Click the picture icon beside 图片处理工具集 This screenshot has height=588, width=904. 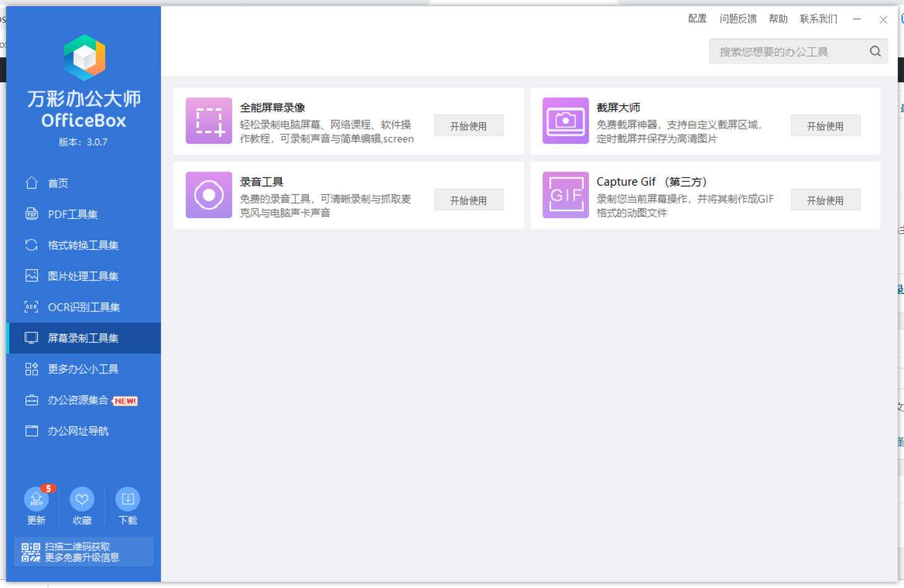(32, 275)
